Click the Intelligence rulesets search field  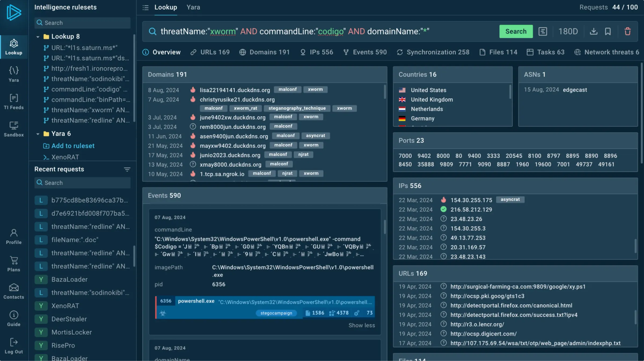click(x=82, y=23)
